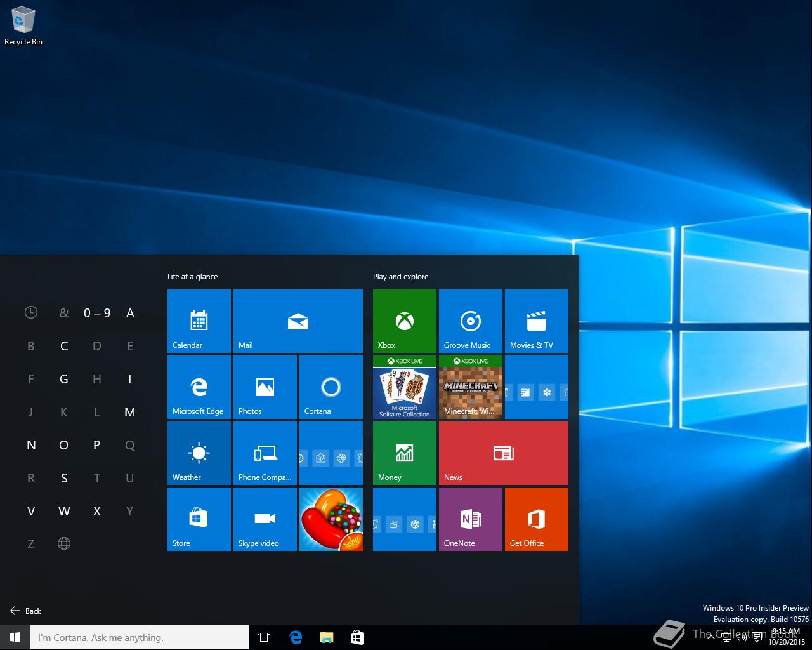This screenshot has height=650, width=812.
Task: Jump to the 0–9 section
Action: pos(97,313)
